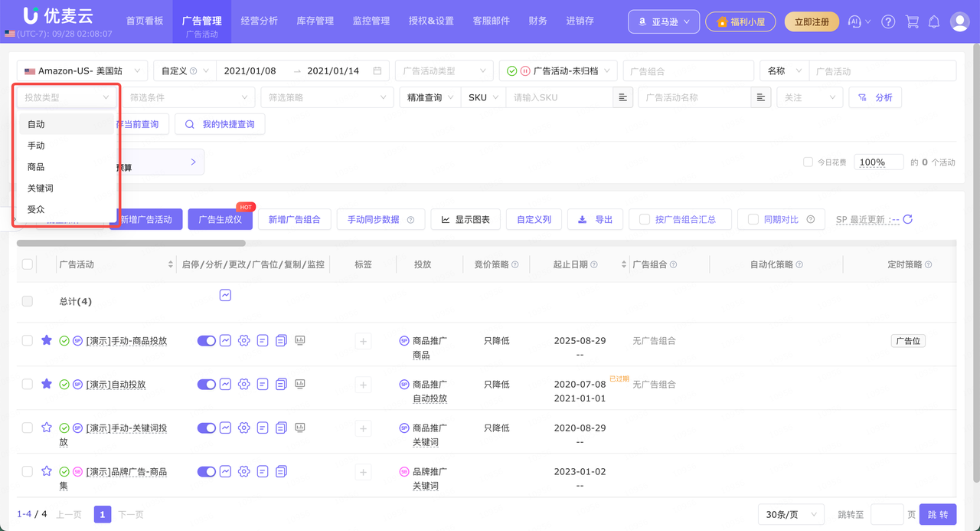980x531 pixels.
Task: Open analysis chart icon for [演示]自动投放
Action: (225, 384)
